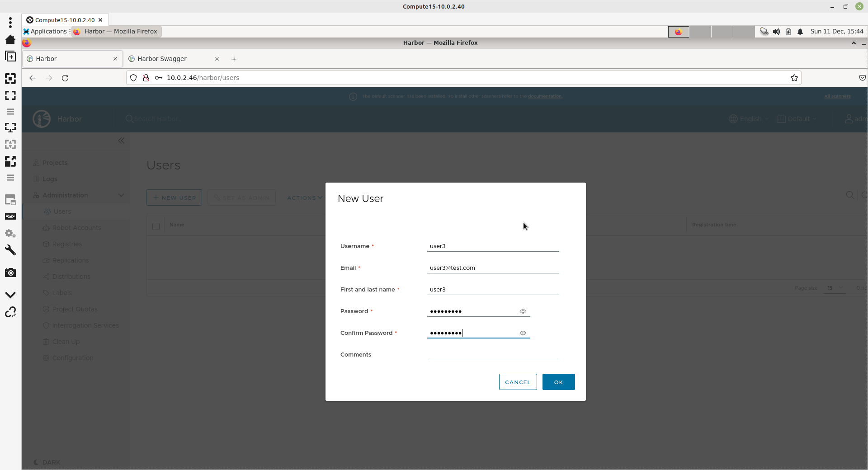Cancel the New User dialog

tap(518, 382)
